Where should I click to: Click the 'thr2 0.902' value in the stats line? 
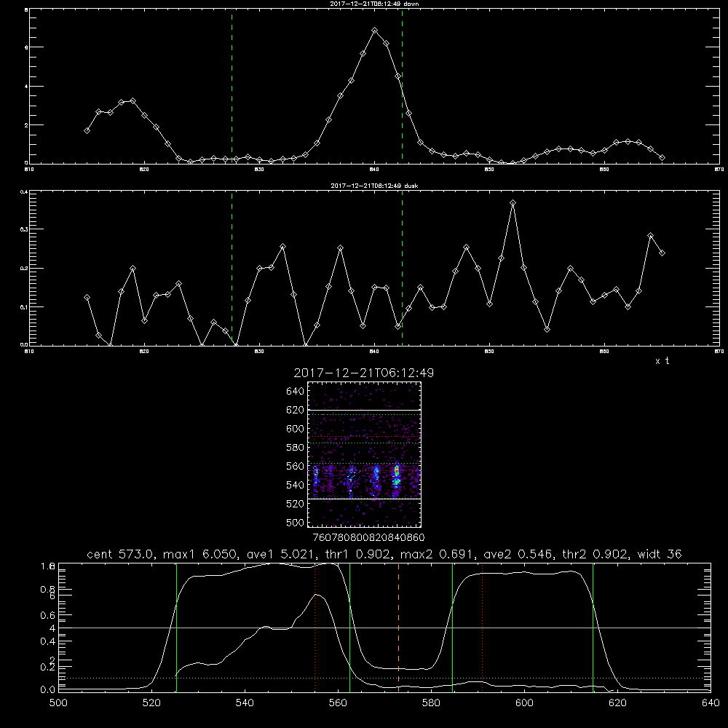pos(594,554)
